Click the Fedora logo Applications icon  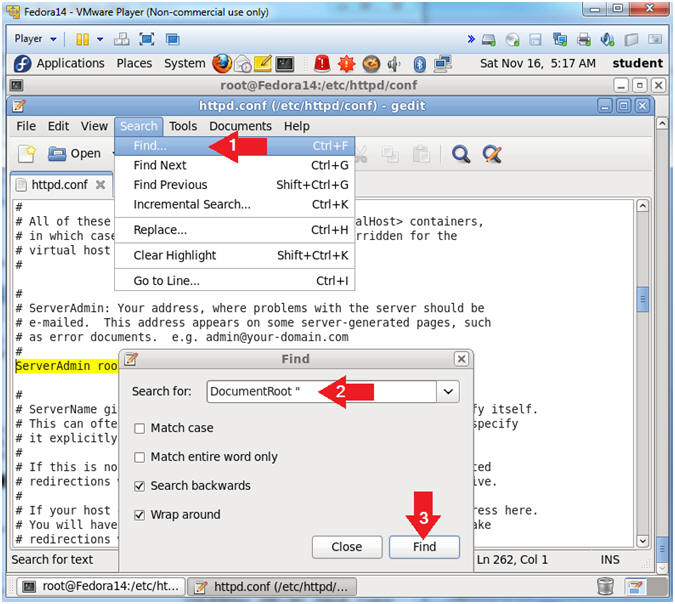22,64
